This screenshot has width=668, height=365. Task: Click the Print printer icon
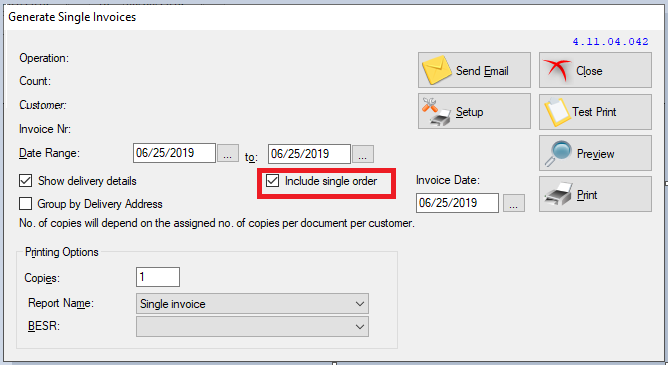pyautogui.click(x=559, y=194)
